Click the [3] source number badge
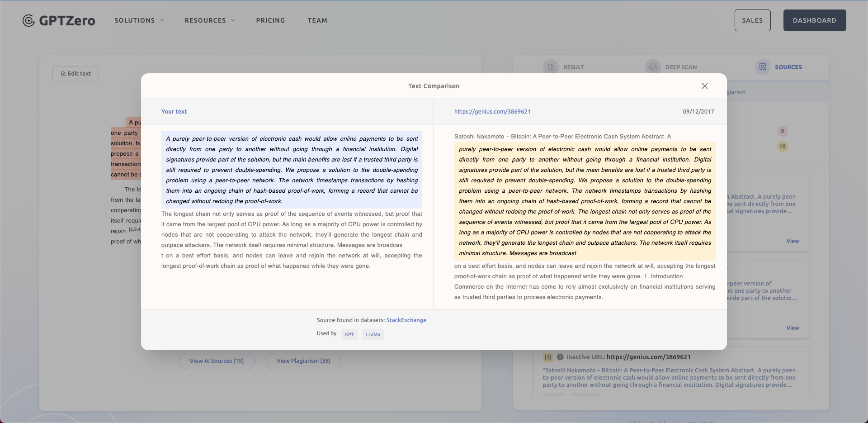This screenshot has width=868, height=423. point(548,357)
